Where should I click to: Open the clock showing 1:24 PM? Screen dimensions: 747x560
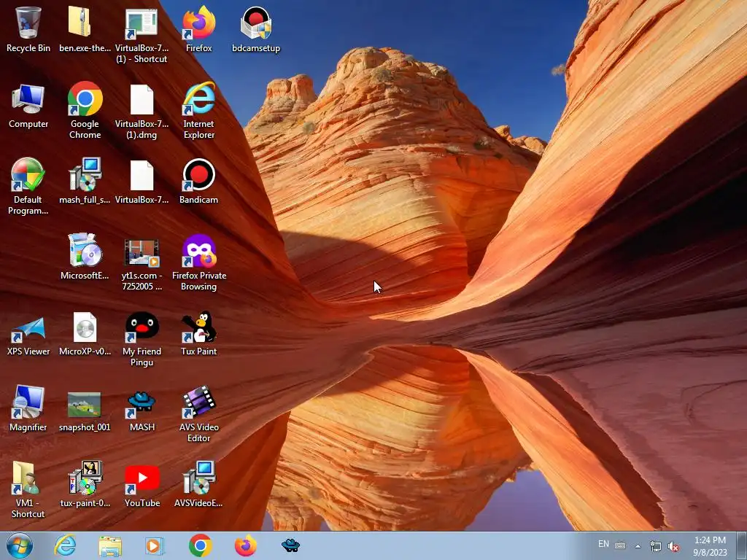point(710,546)
